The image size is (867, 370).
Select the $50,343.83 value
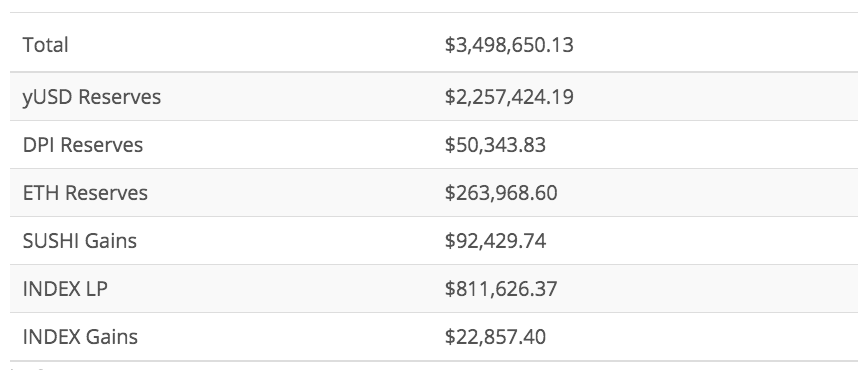click(495, 145)
